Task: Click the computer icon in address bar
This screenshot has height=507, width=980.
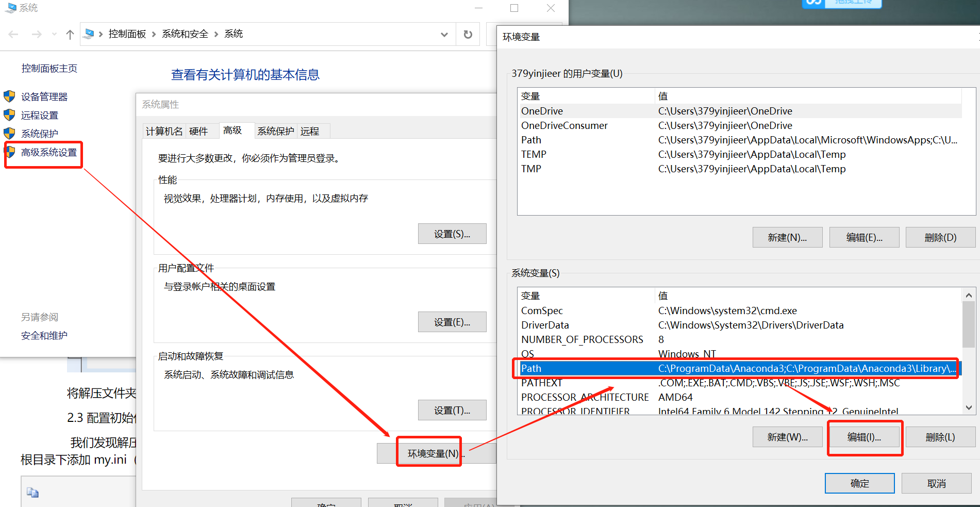Action: 89,34
